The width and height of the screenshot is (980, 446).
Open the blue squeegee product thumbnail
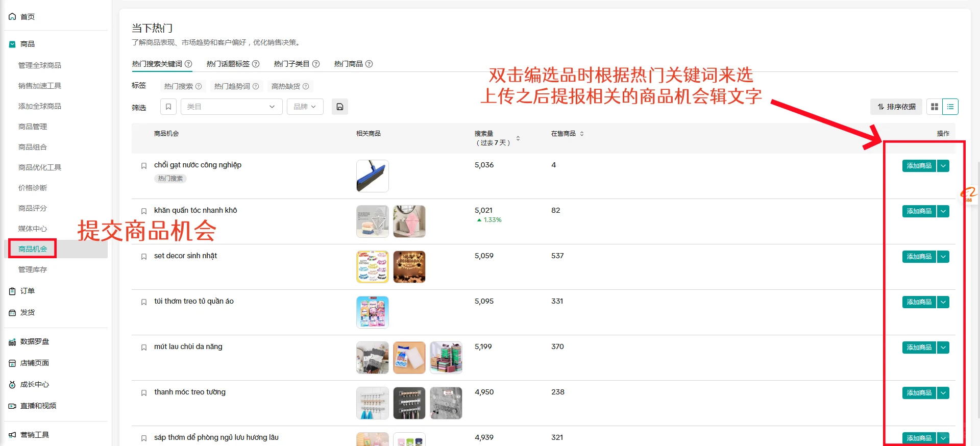[372, 176]
